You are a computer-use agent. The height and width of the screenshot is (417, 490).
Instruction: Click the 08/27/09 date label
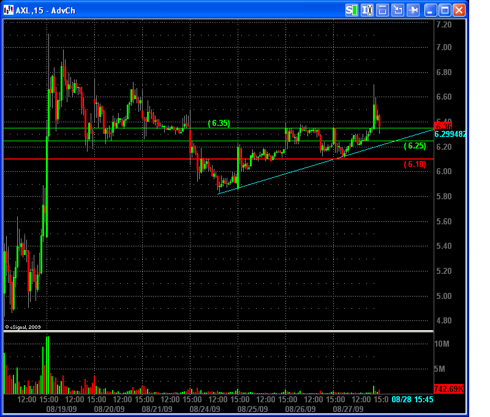(x=348, y=409)
